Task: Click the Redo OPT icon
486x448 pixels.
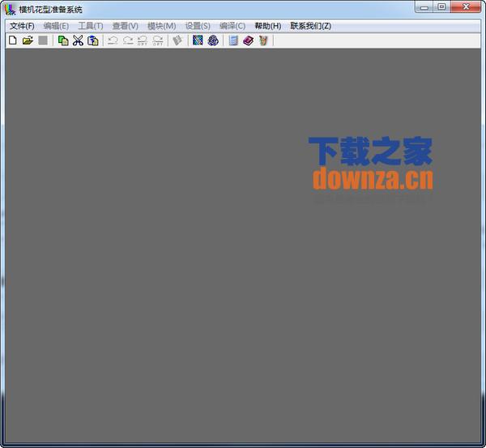Action: coord(158,41)
